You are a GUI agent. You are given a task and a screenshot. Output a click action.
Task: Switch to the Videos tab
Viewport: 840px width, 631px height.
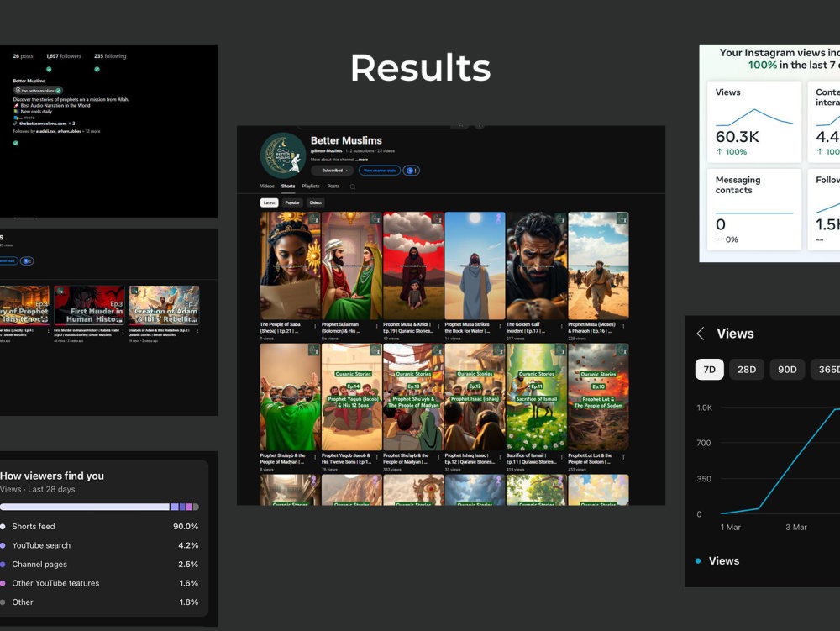(267, 187)
